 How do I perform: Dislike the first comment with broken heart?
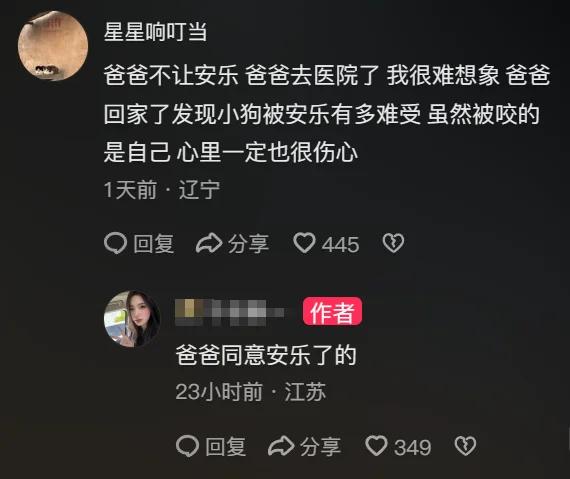click(x=393, y=243)
